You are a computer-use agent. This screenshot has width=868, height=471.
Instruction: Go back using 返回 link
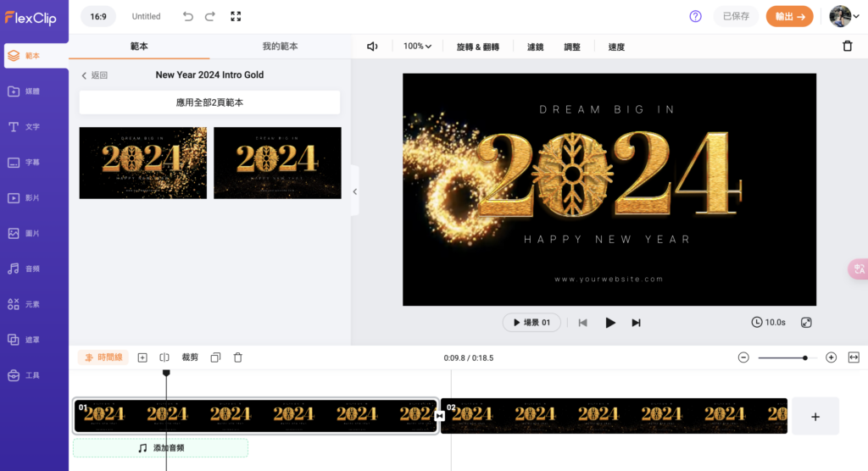95,75
